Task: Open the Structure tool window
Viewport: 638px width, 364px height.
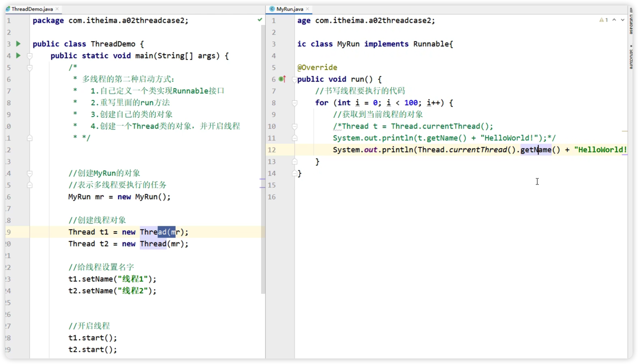Action: 632,57
